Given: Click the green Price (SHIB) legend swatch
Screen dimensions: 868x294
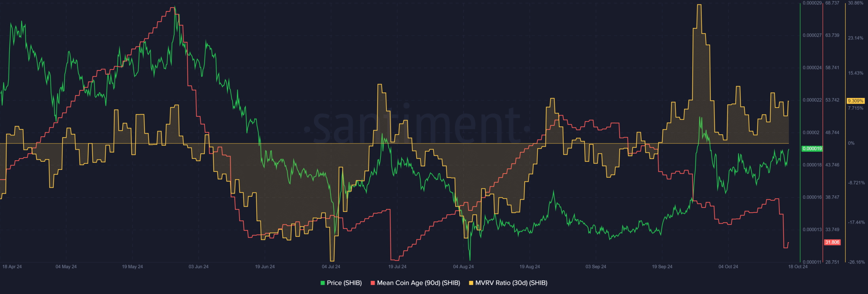Looking at the screenshot, I should click(x=323, y=283).
